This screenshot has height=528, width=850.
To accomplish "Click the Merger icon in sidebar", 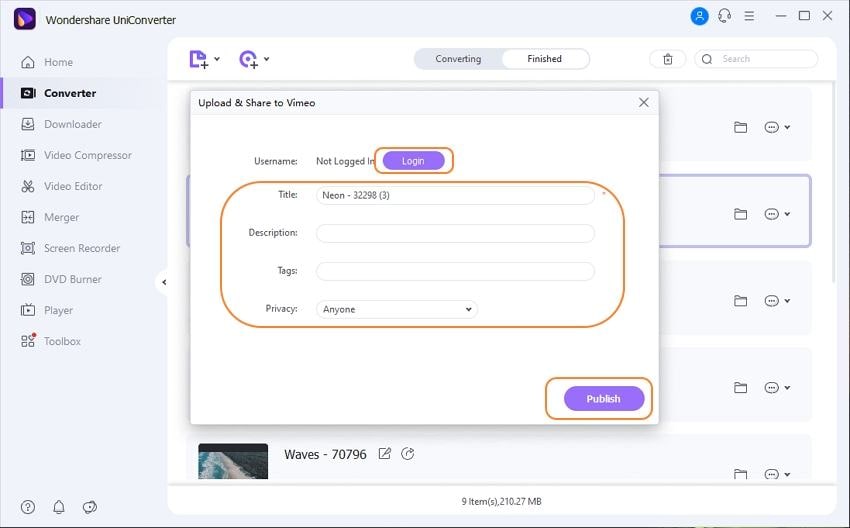I will click(28, 217).
